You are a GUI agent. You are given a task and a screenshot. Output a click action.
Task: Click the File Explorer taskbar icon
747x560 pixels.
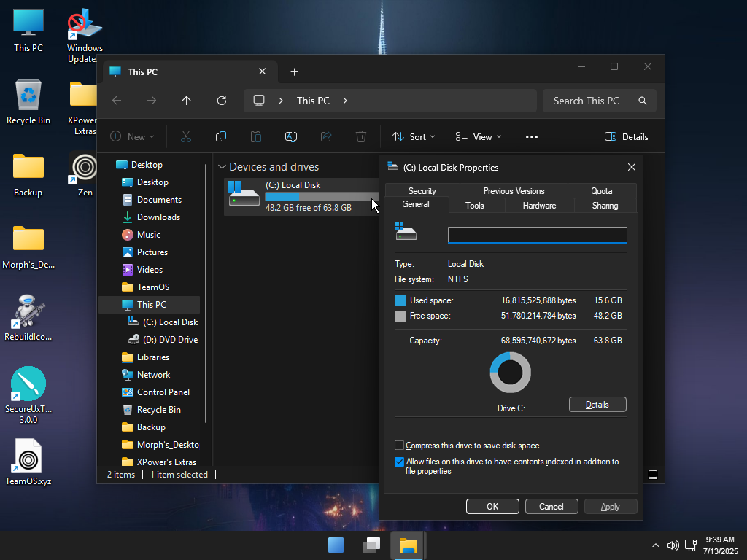coord(409,545)
